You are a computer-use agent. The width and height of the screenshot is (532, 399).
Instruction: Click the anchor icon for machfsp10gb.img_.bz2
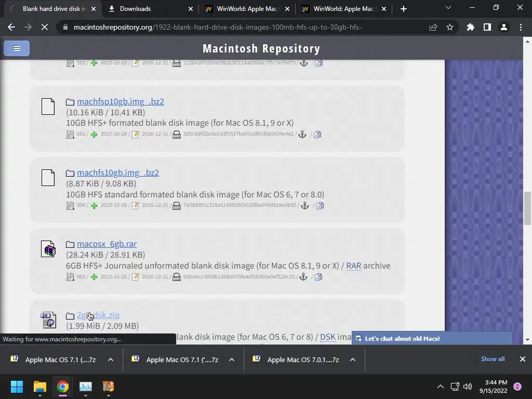(x=302, y=135)
